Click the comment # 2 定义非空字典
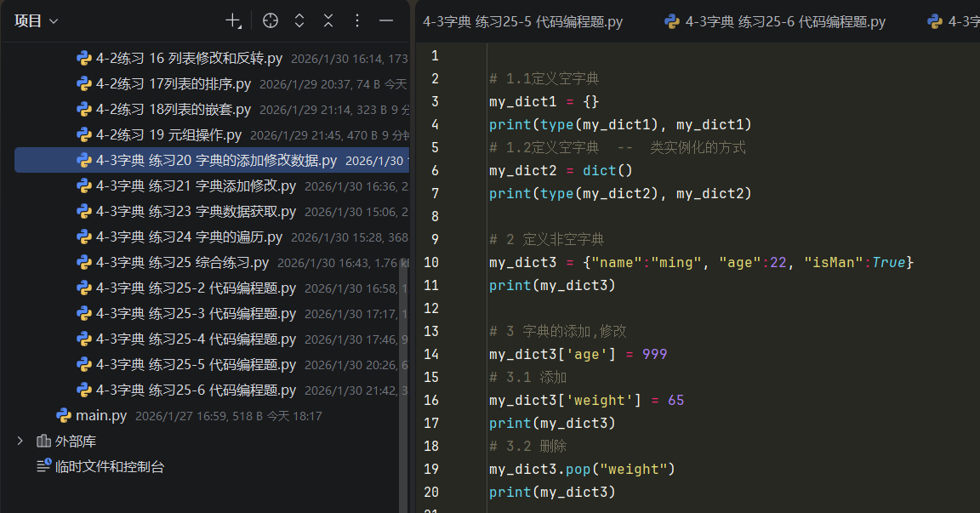Screen dimensions: 980x513 click(546, 239)
